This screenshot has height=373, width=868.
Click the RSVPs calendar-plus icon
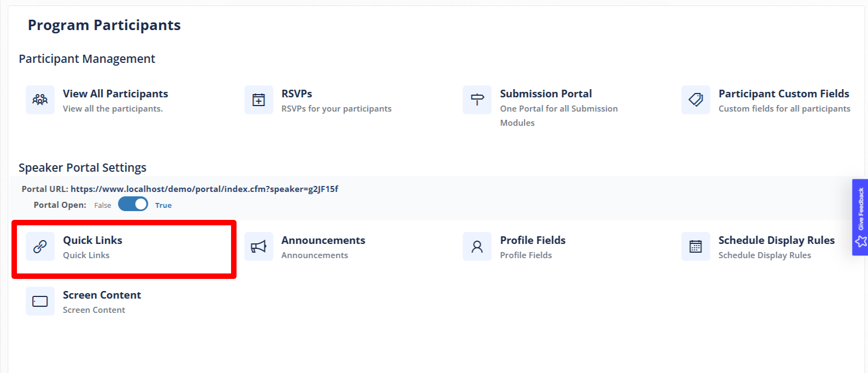(x=258, y=100)
